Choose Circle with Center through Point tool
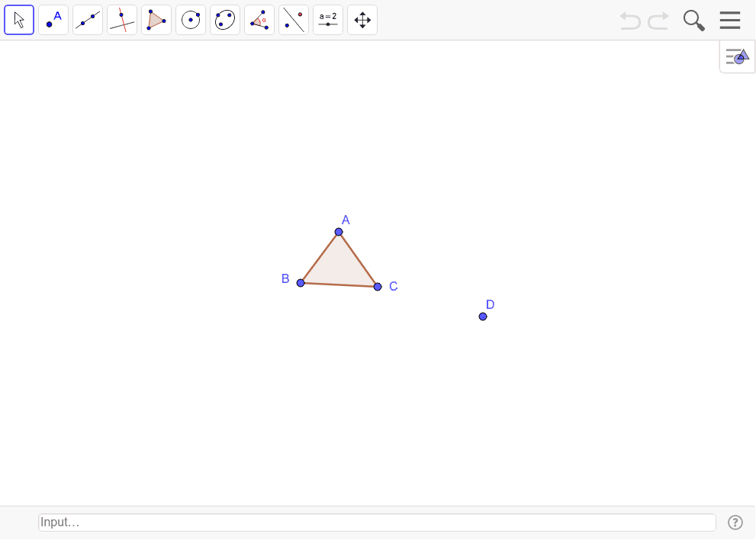 (191, 20)
